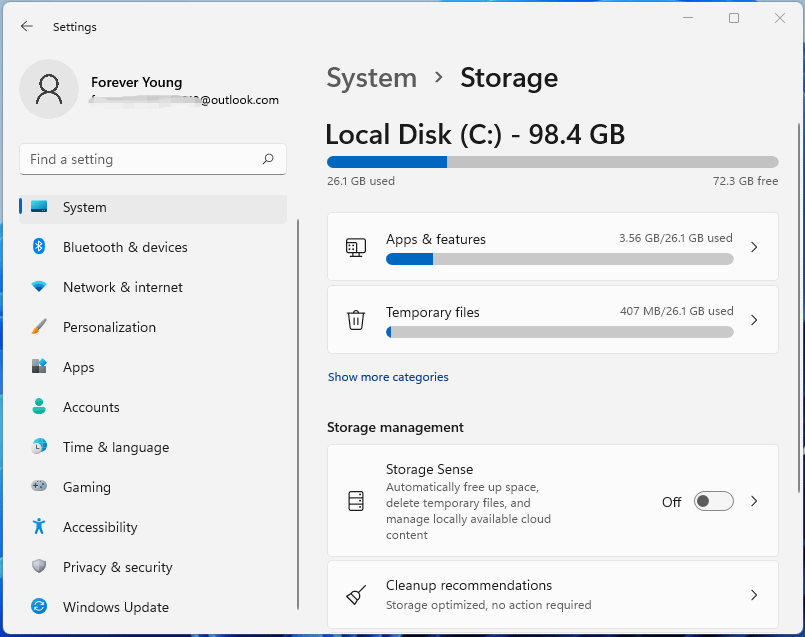Image resolution: width=805 pixels, height=637 pixels.
Task: Expand Apps & features storage details
Action: click(x=754, y=247)
